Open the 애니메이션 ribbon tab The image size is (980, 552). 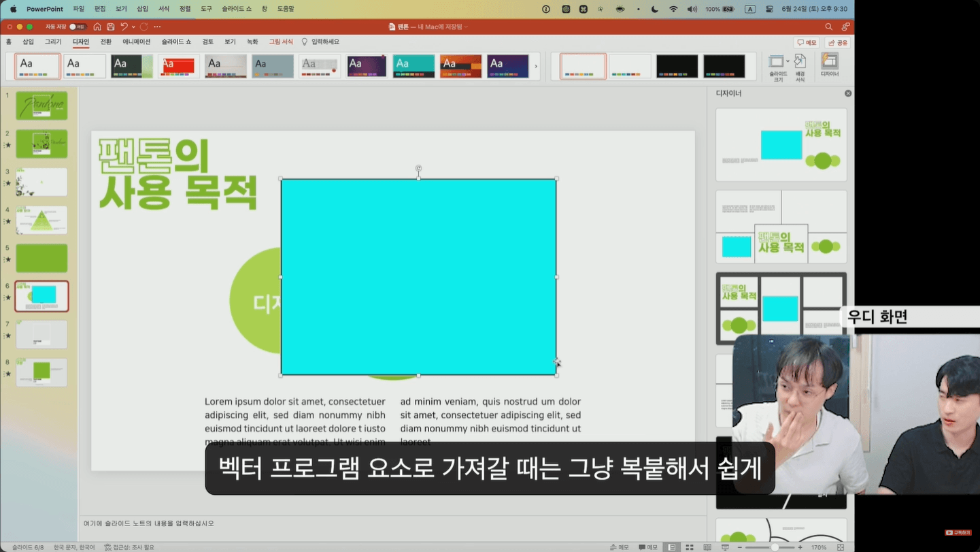(137, 42)
